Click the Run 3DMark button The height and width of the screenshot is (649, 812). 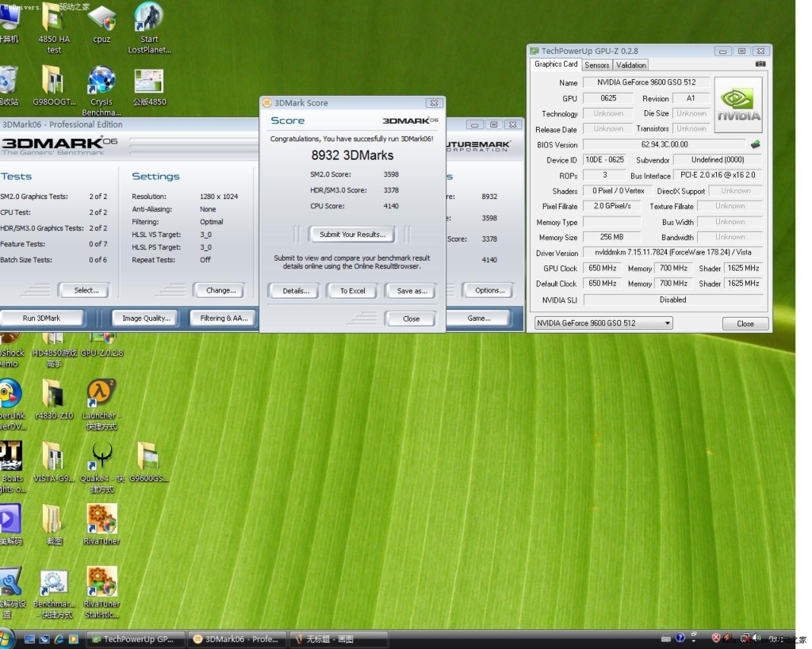(41, 319)
